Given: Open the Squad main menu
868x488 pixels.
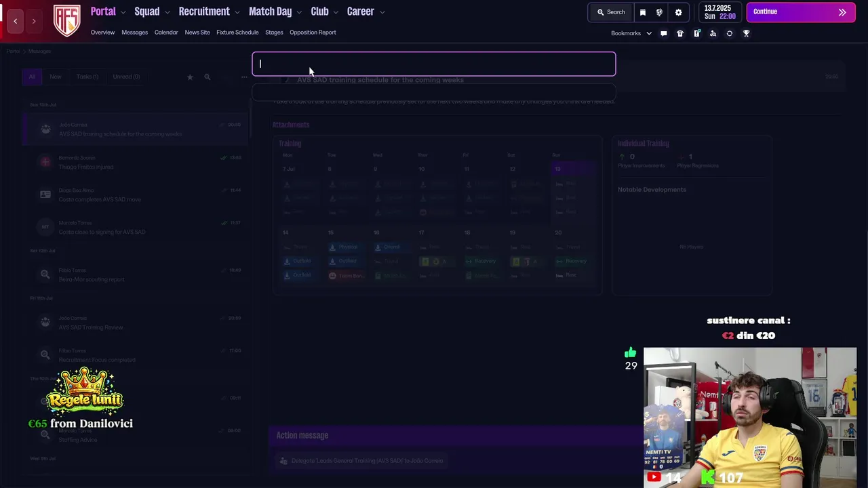Looking at the screenshot, I should 146,12.
